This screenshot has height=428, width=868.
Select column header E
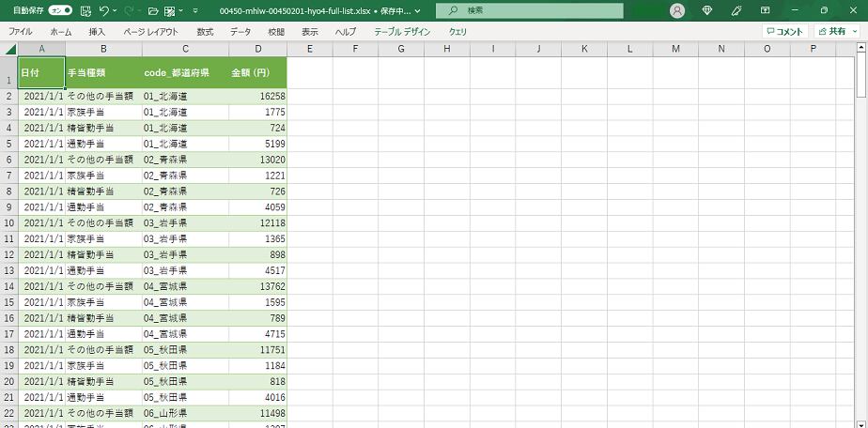tap(309, 49)
